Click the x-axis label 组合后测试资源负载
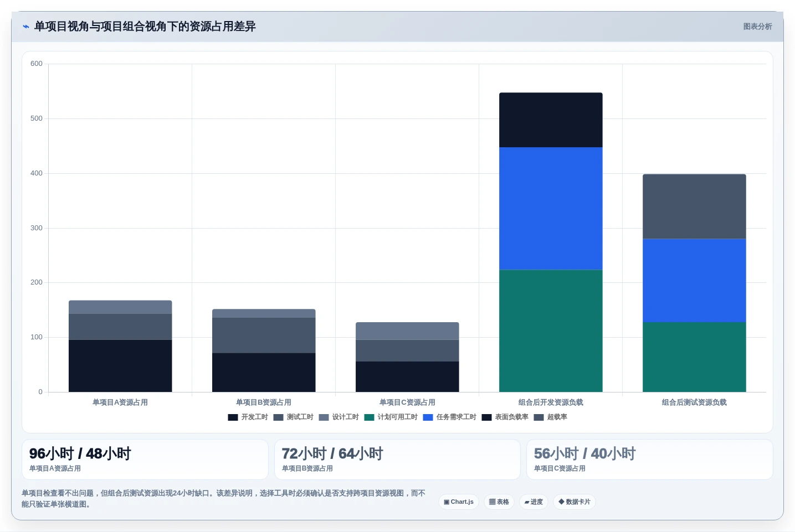This screenshot has height=532, width=795. (x=694, y=402)
